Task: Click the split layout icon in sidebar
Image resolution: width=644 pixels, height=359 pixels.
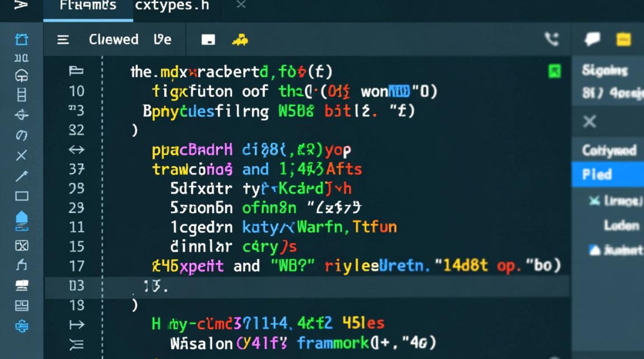Action: 22,306
